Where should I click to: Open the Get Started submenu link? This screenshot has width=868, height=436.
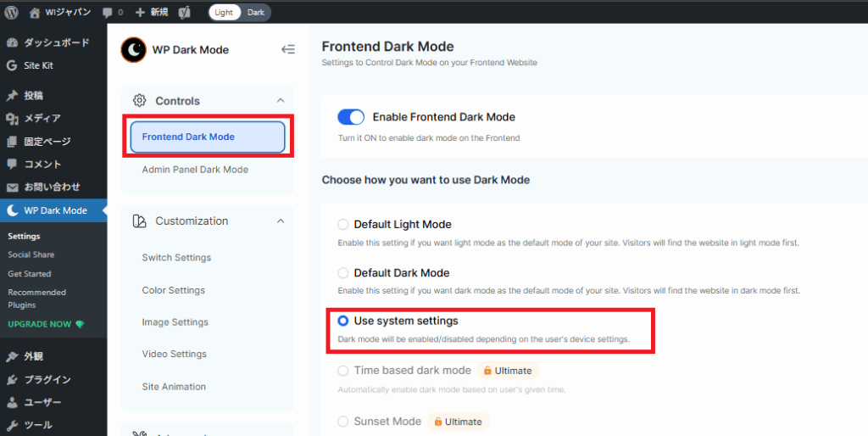click(x=30, y=274)
